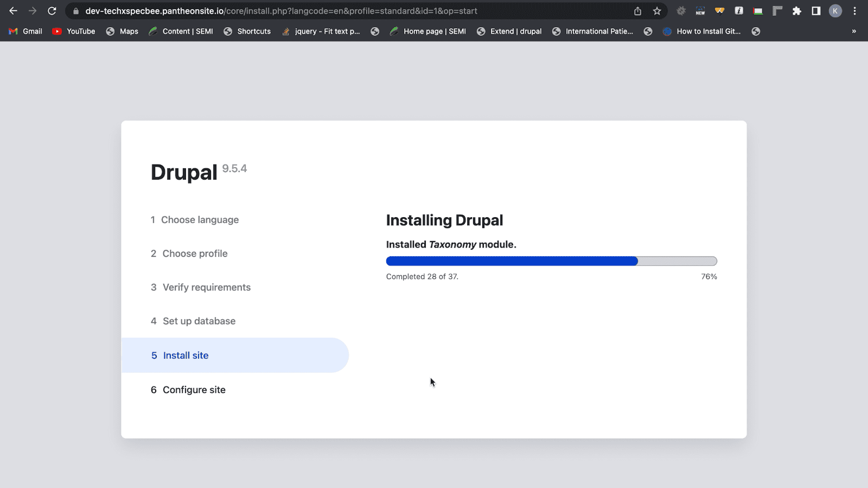Open the Home page | SEMI bookmark
868x488 pixels.
click(428, 31)
